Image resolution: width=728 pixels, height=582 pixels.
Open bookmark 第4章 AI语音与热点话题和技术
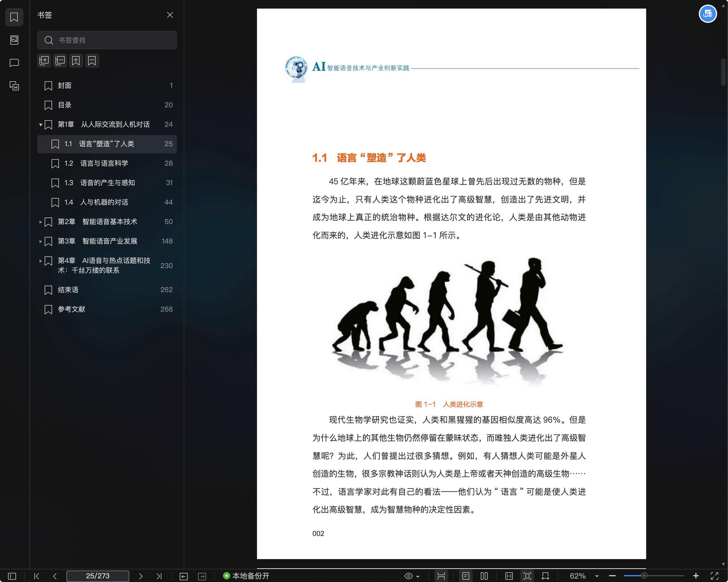click(107, 265)
